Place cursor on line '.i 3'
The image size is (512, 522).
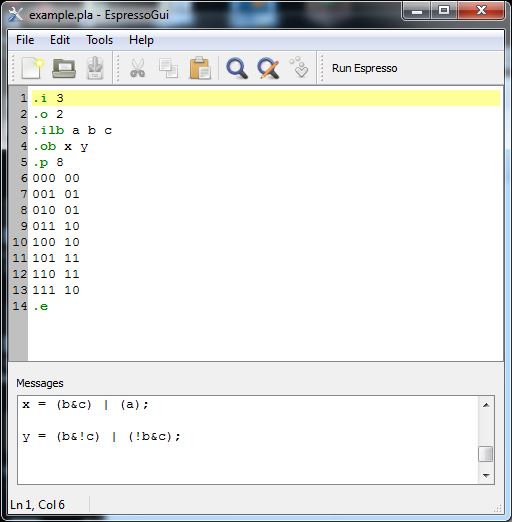[x=266, y=98]
